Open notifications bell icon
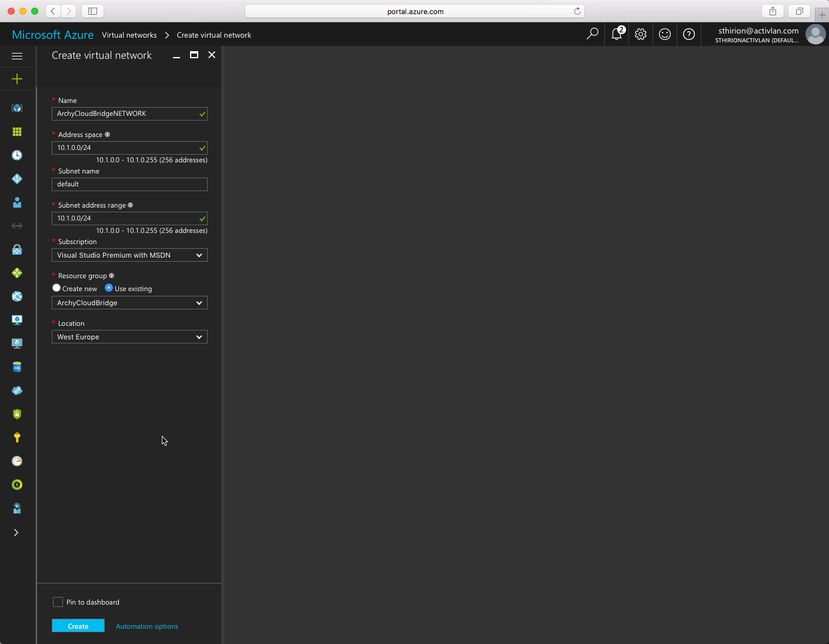 [x=617, y=34]
